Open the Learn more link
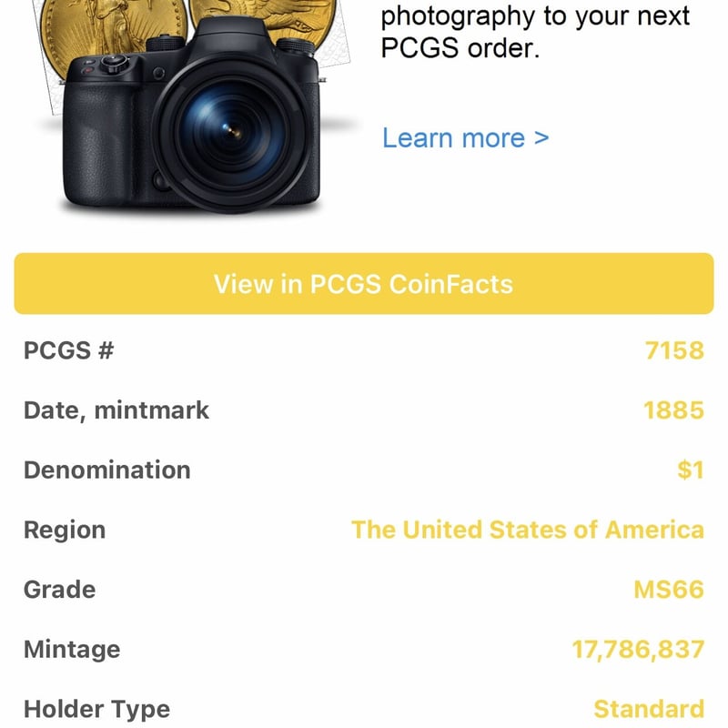This screenshot has height=728, width=728. (465, 138)
